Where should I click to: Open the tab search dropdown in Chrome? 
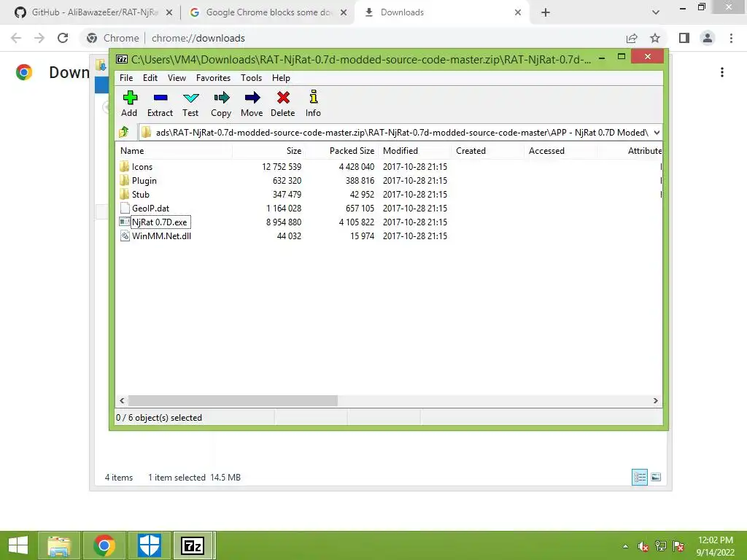coord(656,12)
